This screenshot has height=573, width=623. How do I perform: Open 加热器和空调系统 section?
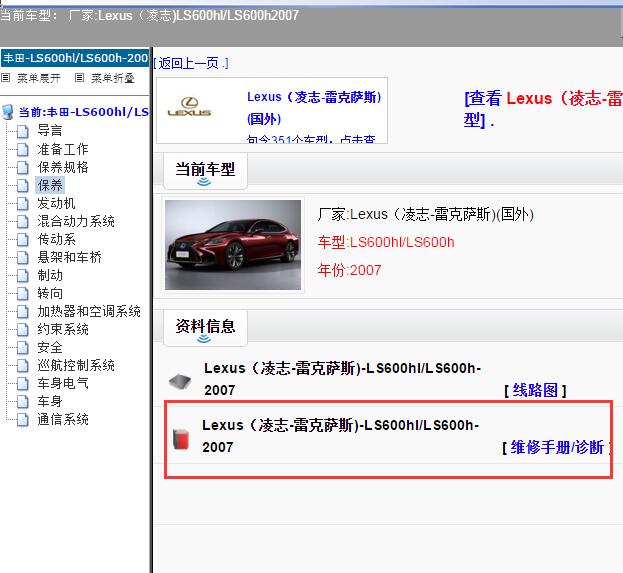89,311
